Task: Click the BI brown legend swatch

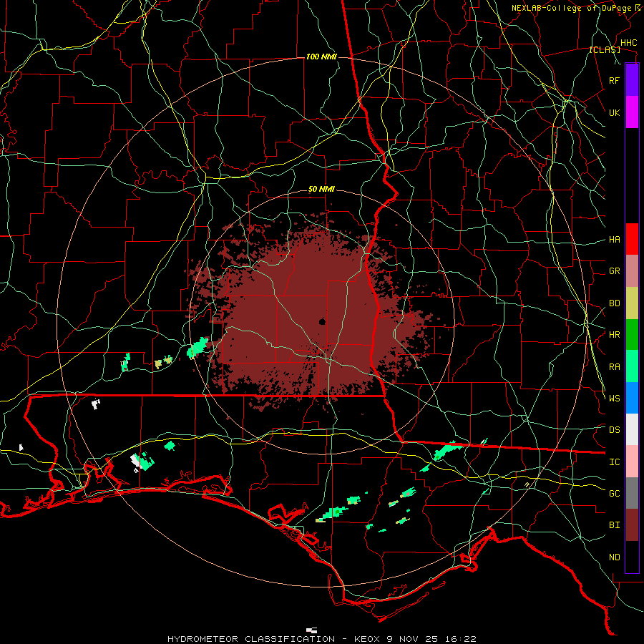Action: (x=632, y=525)
